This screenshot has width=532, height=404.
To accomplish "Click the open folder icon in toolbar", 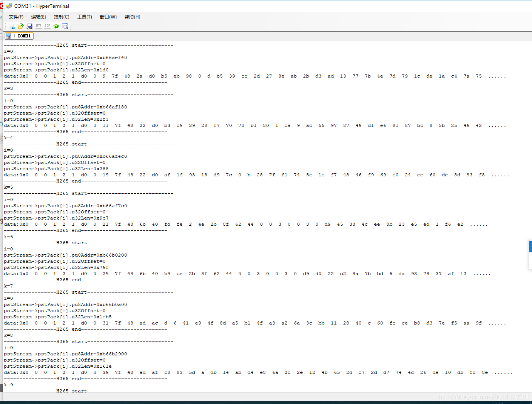I will (x=21, y=26).
